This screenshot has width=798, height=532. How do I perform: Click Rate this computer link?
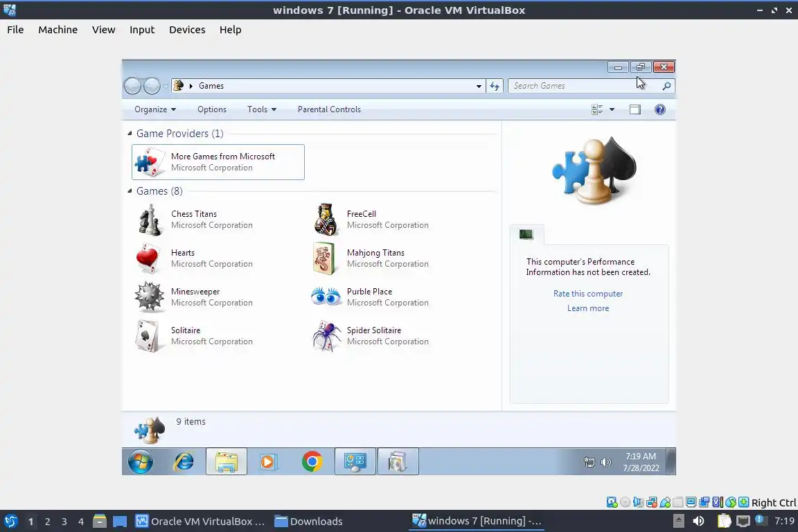click(x=588, y=294)
